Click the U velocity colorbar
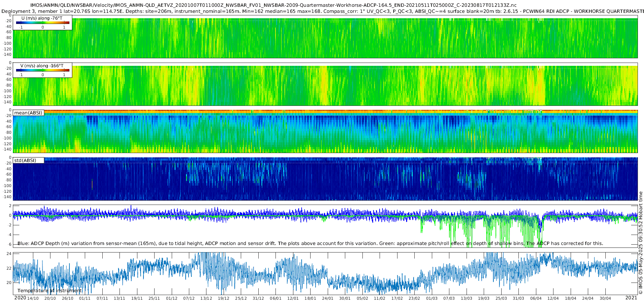 [43, 23]
